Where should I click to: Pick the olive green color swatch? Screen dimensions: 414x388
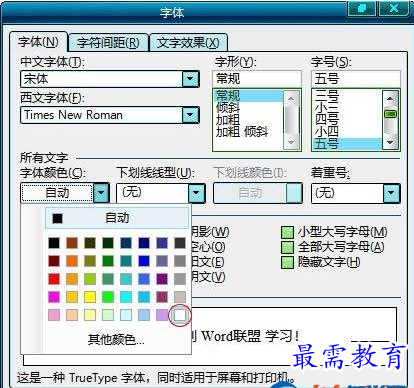(x=90, y=243)
